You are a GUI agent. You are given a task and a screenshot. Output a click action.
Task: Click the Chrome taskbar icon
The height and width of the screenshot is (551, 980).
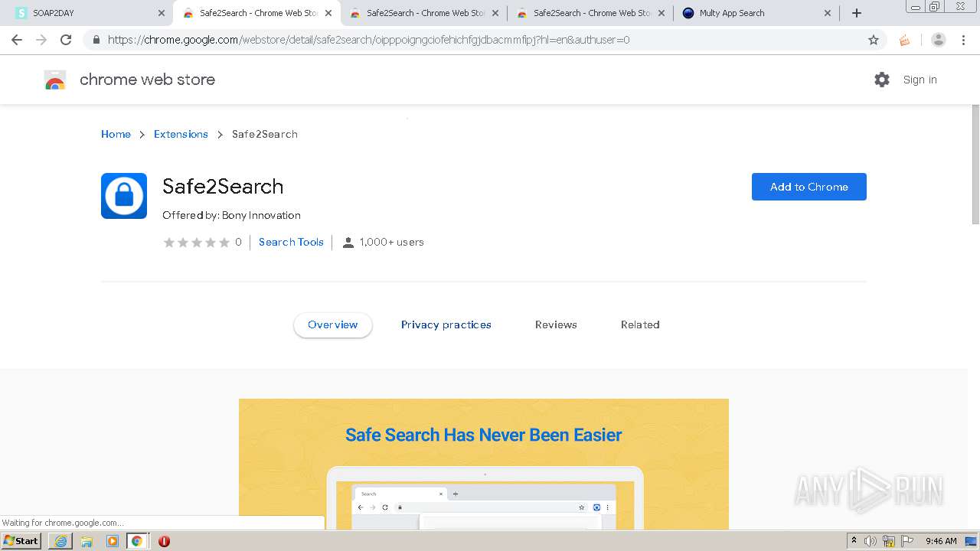tap(136, 541)
